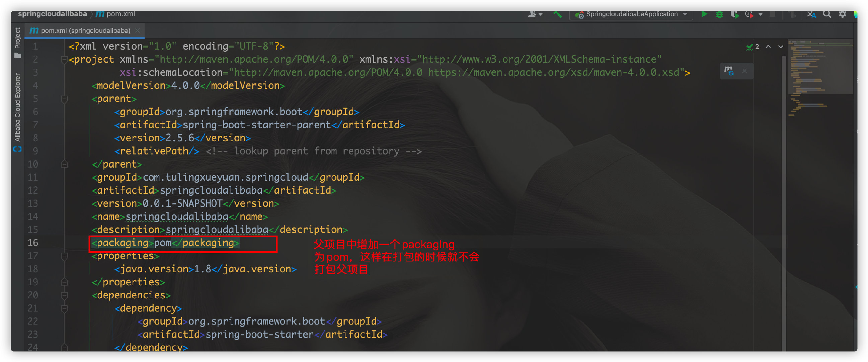Load Maven changes via floating m icon
This screenshot has width=868, height=362.
tap(728, 71)
